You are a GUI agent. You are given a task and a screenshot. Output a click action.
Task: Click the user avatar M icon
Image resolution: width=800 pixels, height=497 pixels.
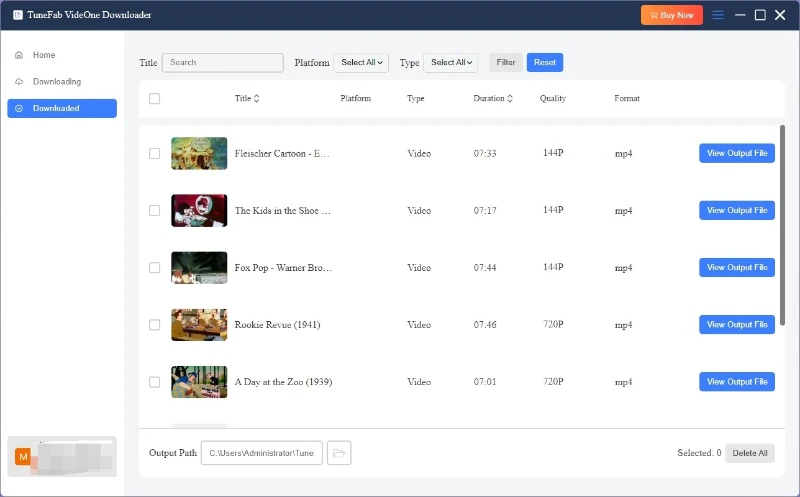pos(23,456)
